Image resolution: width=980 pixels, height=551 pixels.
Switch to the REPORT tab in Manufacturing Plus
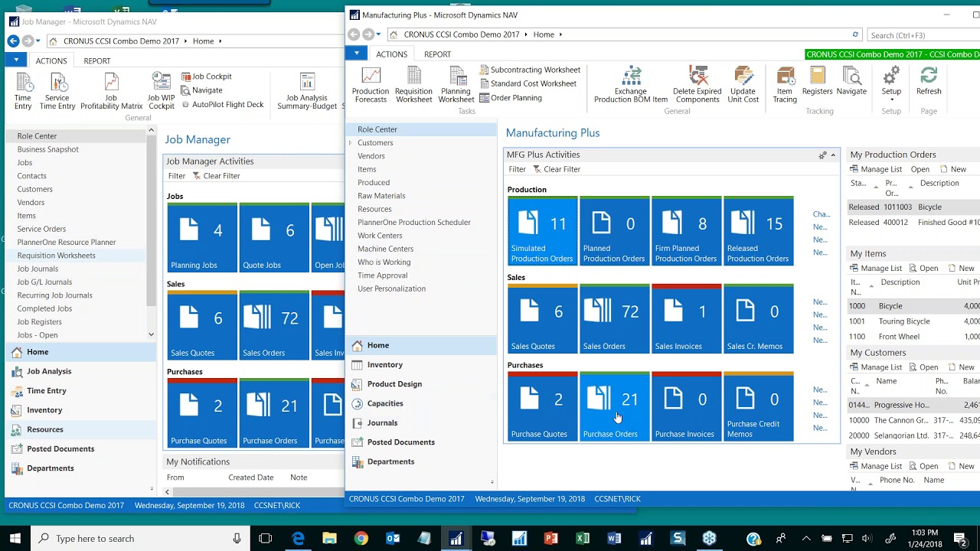(437, 54)
